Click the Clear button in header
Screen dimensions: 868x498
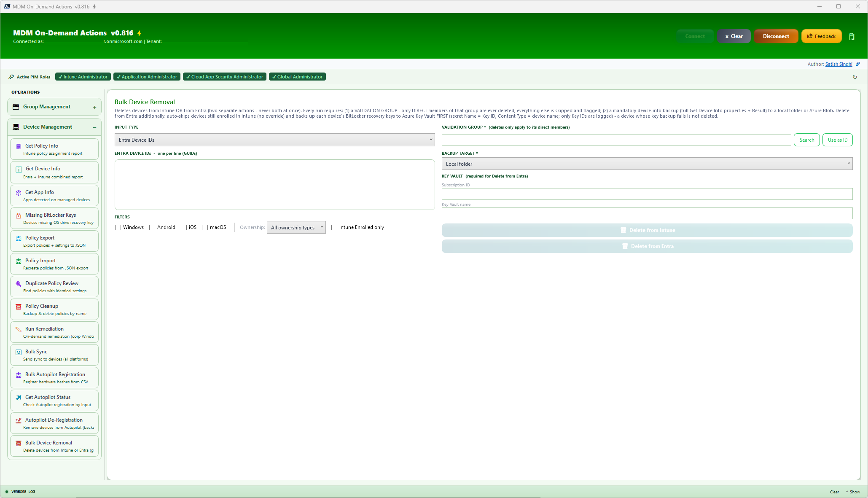(734, 36)
